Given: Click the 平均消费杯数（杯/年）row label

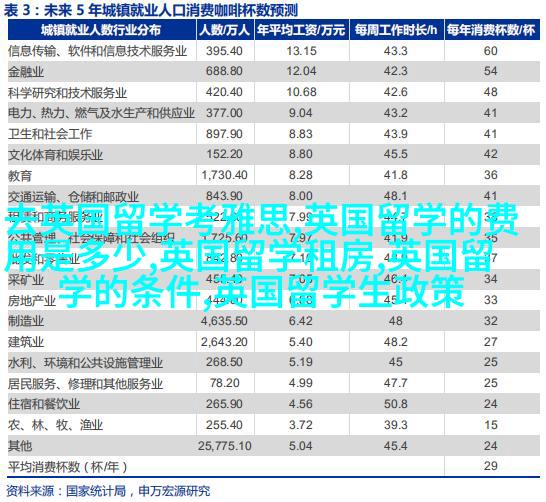Looking at the screenshot, I should pyautogui.click(x=68, y=467).
